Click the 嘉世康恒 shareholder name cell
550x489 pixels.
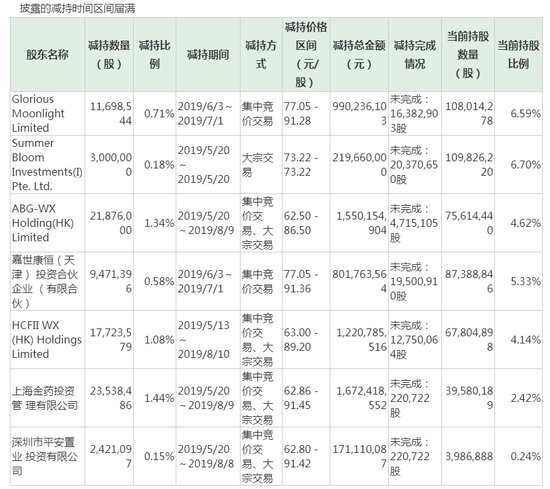pos(47,281)
